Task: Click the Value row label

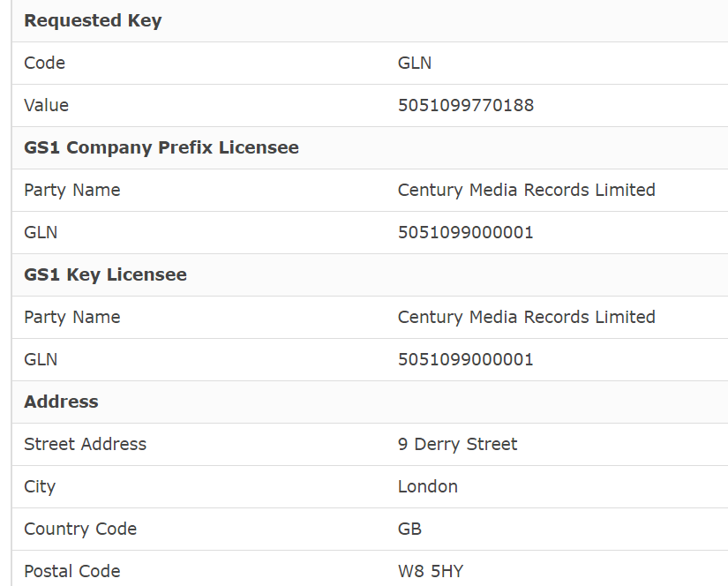Action: point(47,105)
